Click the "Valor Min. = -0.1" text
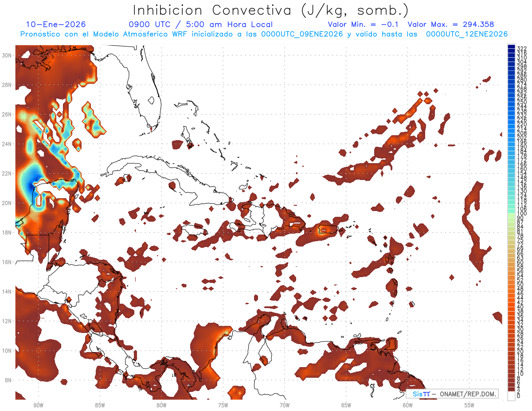This screenshot has width=532, height=411. [x=363, y=24]
